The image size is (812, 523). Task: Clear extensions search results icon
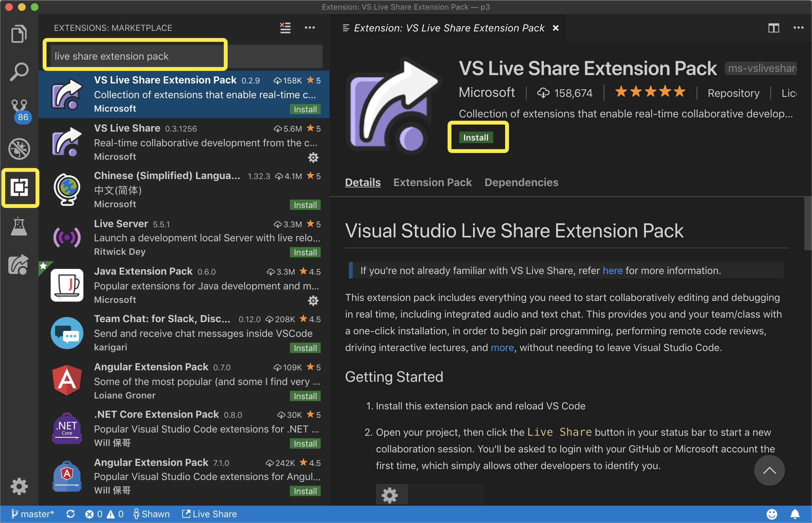click(x=285, y=28)
